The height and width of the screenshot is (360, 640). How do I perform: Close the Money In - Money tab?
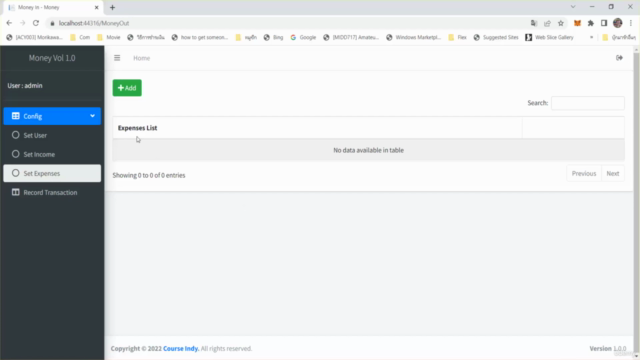pos(97,7)
